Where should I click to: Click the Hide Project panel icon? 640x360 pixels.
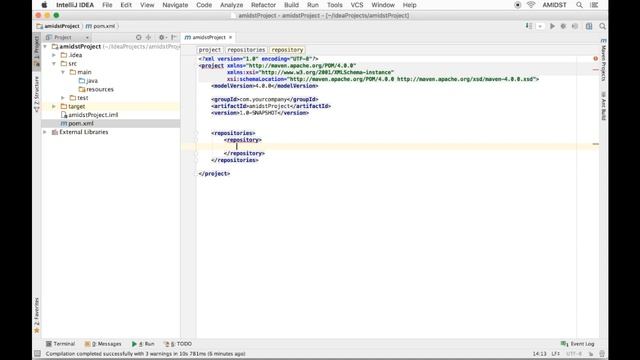tap(174, 37)
